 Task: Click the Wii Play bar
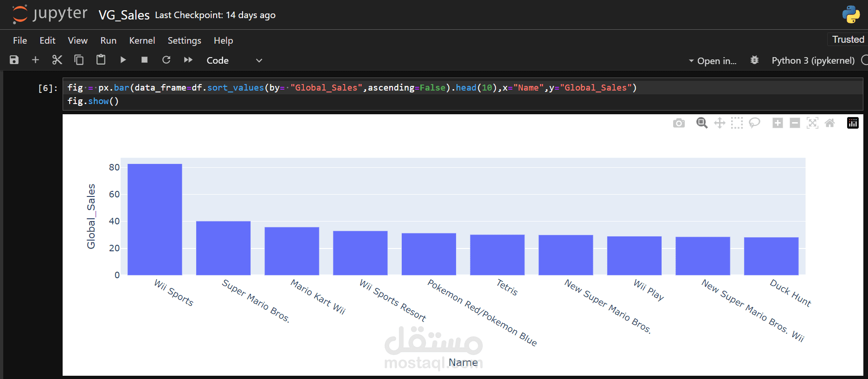click(634, 255)
